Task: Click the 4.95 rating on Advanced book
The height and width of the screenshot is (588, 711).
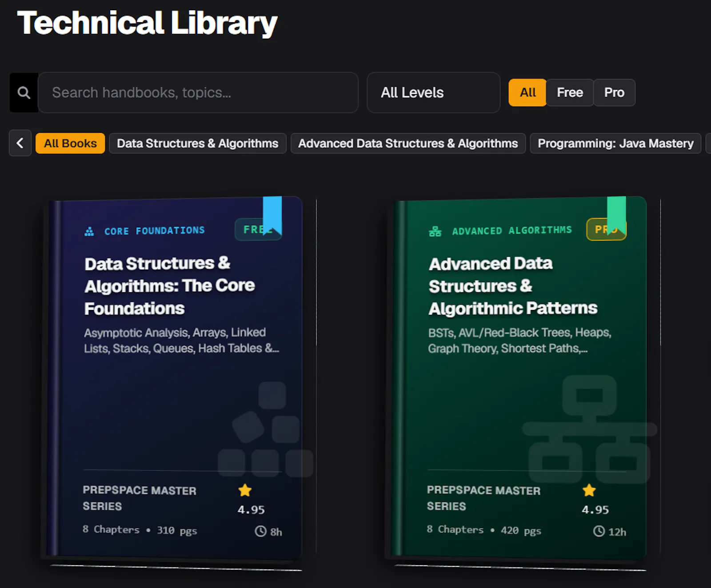Action: click(x=595, y=509)
